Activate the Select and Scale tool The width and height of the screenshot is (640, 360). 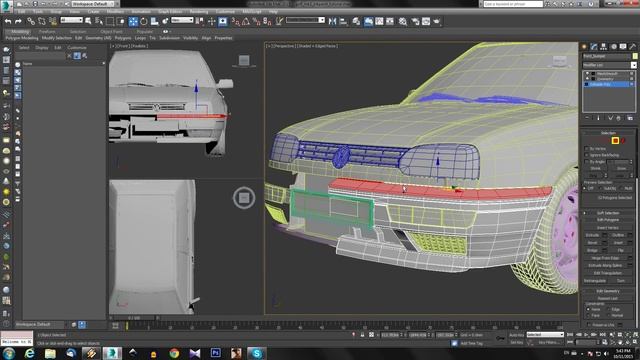[x=155, y=21]
